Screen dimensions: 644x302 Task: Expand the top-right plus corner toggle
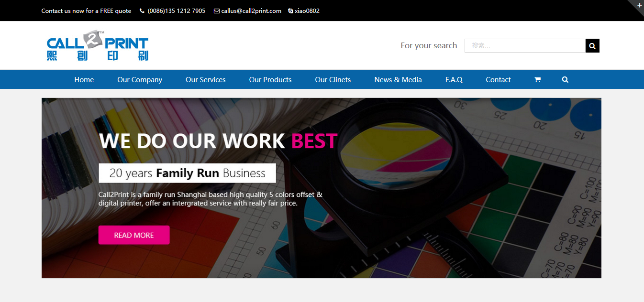pyautogui.click(x=639, y=5)
